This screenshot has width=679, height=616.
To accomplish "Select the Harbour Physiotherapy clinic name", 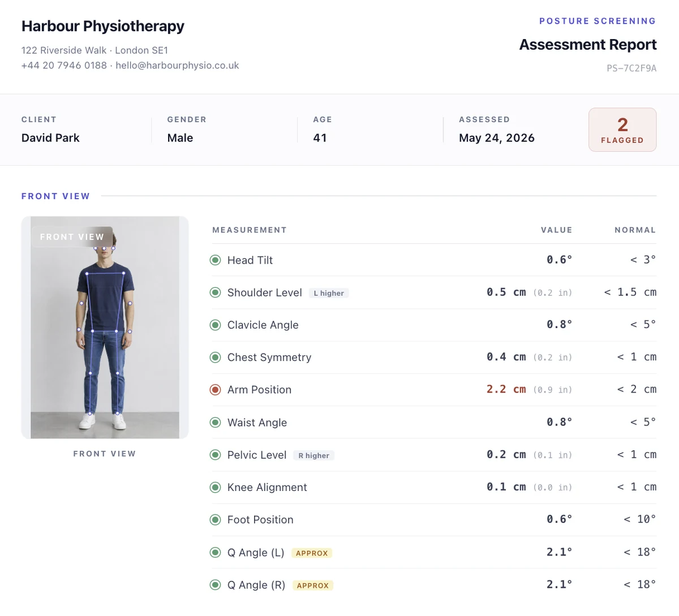I will coord(103,27).
